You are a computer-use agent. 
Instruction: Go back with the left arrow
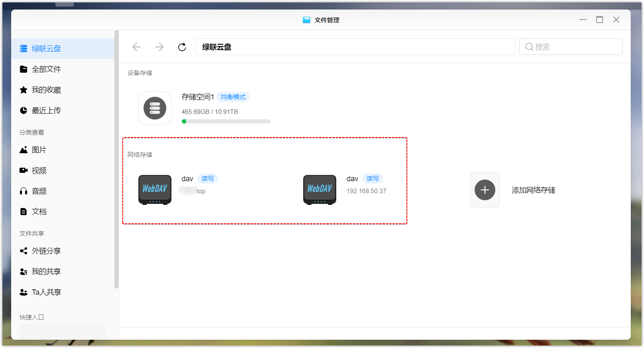click(x=137, y=47)
